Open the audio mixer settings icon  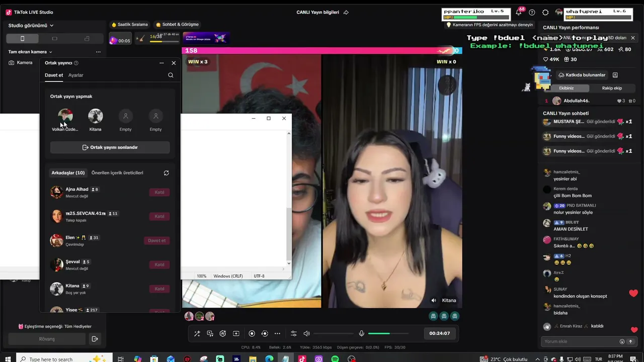[x=294, y=333]
